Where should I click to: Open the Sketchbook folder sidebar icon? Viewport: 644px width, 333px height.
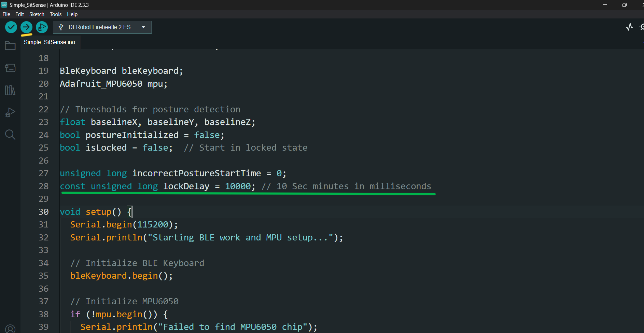click(x=10, y=46)
